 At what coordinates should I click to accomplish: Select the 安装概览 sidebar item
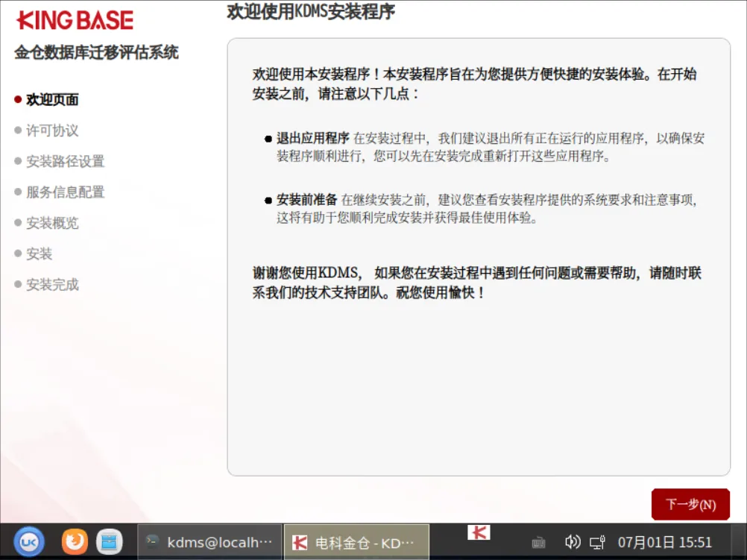(52, 222)
